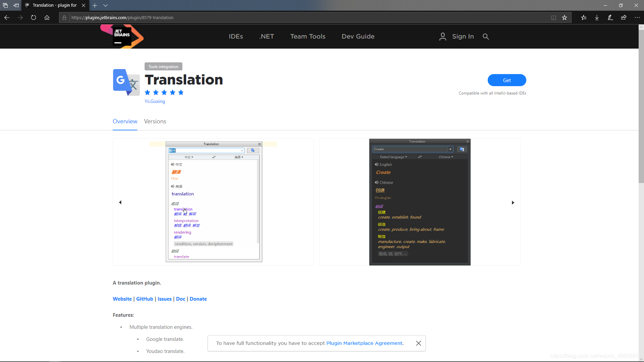Click the five-star rating row

click(164, 93)
